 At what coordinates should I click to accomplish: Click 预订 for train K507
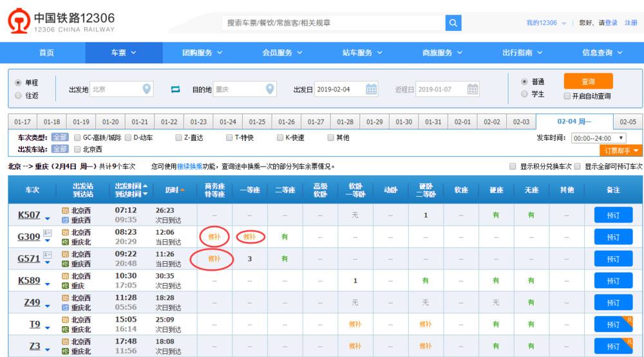coord(613,215)
